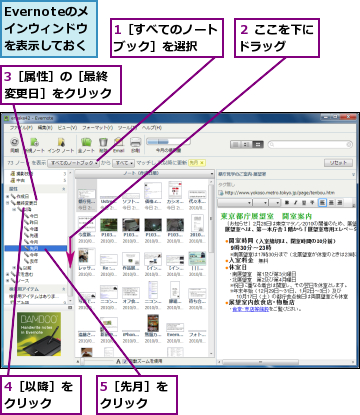Click the thumbnail zoom slider handle

[82, 361]
